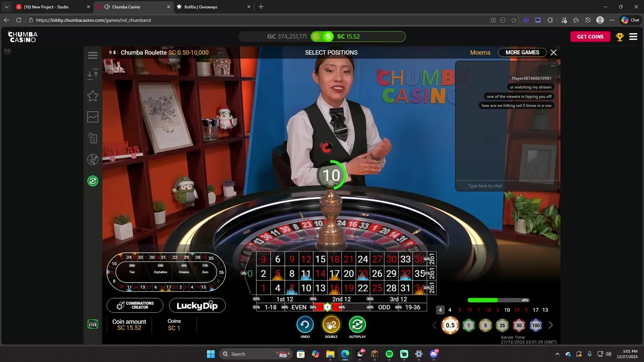Bet on 3rd 12 dozen
Image resolution: width=644 pixels, height=362 pixels.
(x=398, y=299)
